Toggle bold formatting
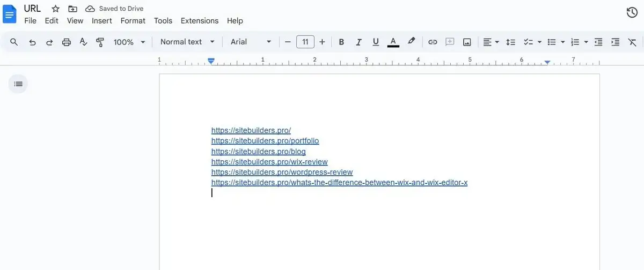This screenshot has height=270, width=644. click(x=341, y=42)
